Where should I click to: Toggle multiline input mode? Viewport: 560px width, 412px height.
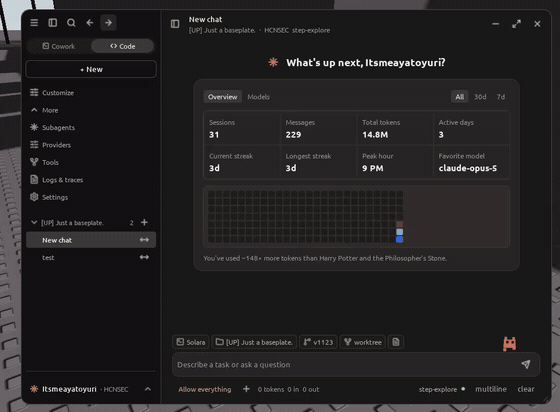[x=491, y=389]
